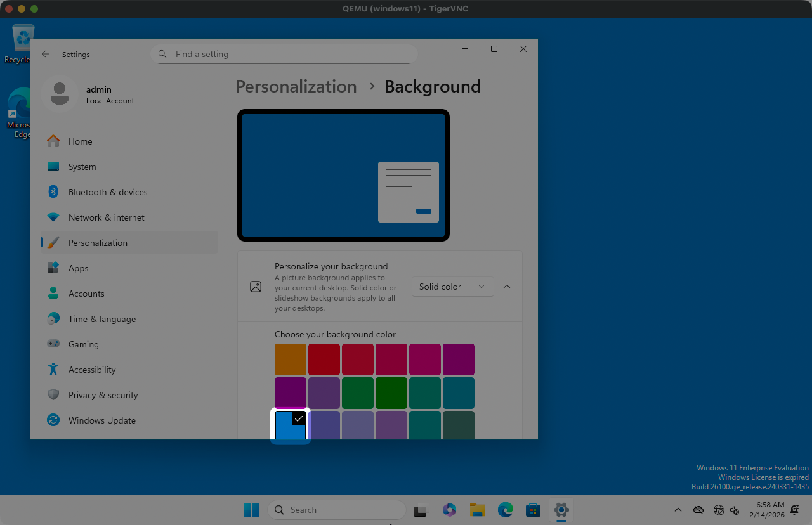Open Privacy & security settings

103,395
